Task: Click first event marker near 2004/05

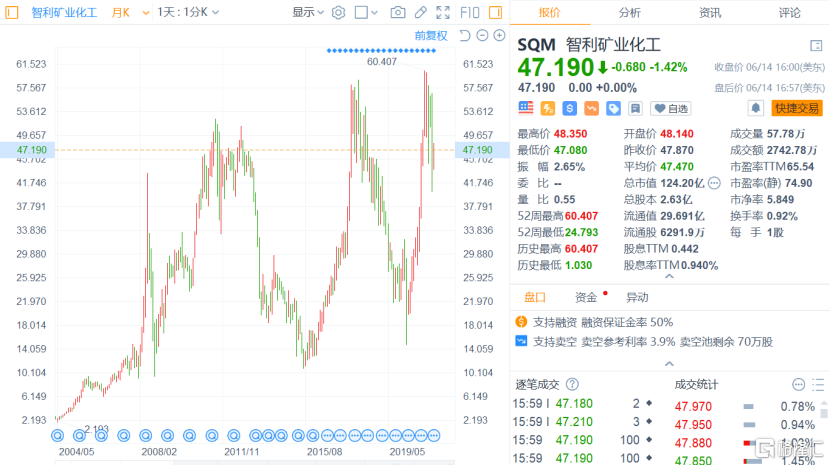Action: [x=58, y=435]
